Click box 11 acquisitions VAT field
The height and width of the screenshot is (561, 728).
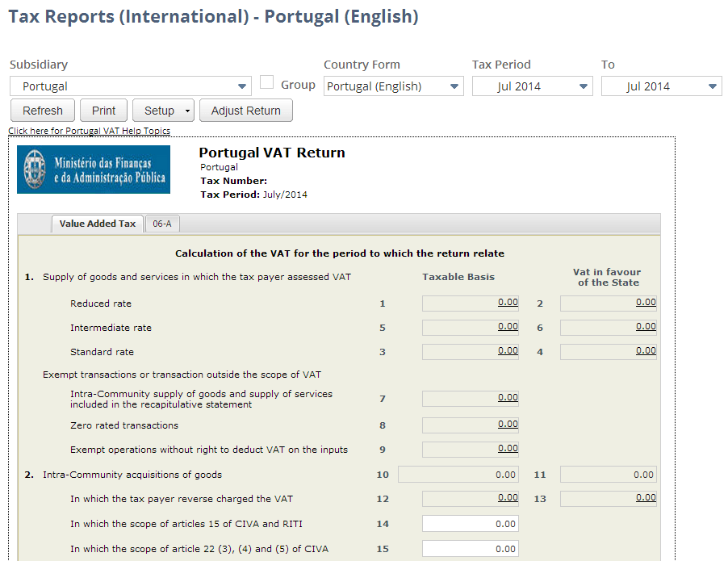point(609,475)
